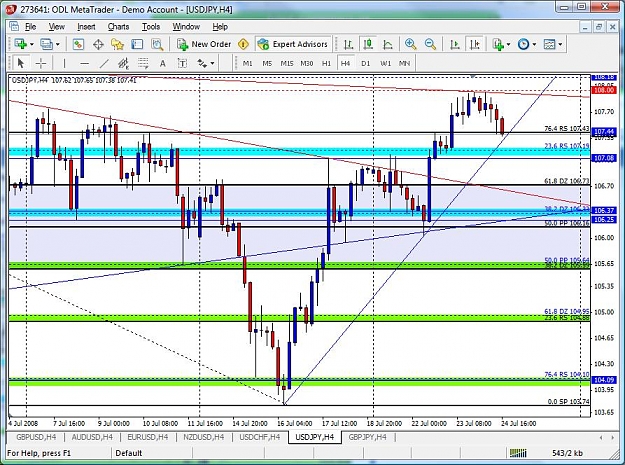Open the Charts menu
Viewport: 625px width, 465px height.
tap(118, 27)
